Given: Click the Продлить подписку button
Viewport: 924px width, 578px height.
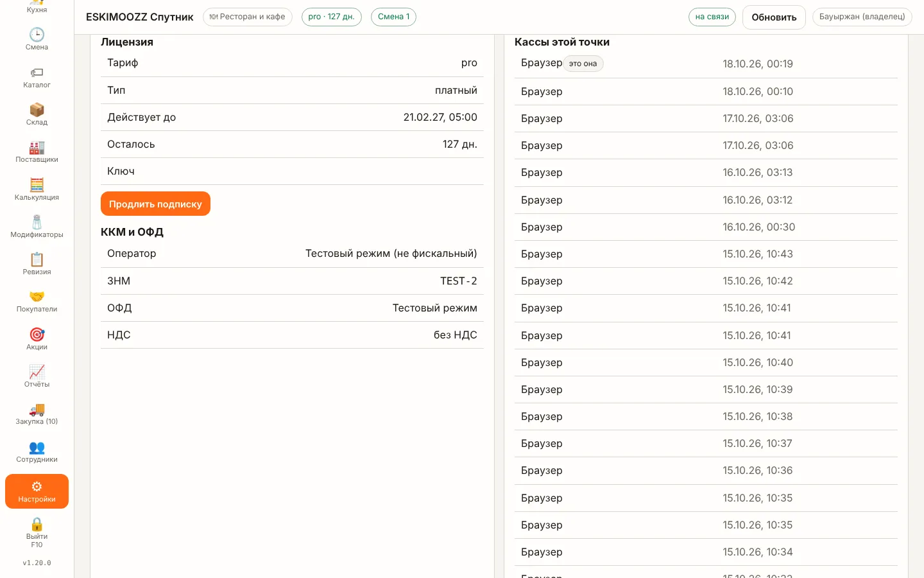Looking at the screenshot, I should click(155, 204).
